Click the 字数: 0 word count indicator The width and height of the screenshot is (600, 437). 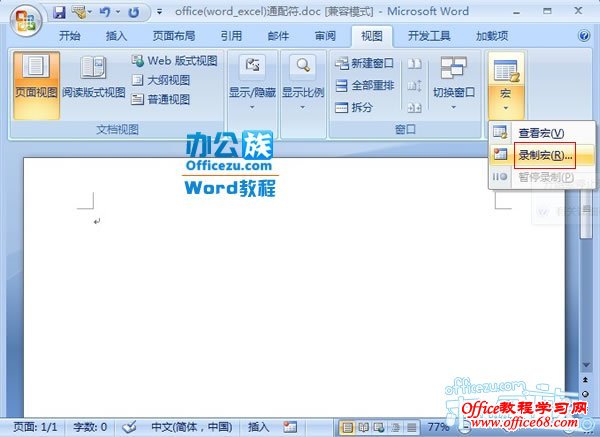pyautogui.click(x=90, y=427)
